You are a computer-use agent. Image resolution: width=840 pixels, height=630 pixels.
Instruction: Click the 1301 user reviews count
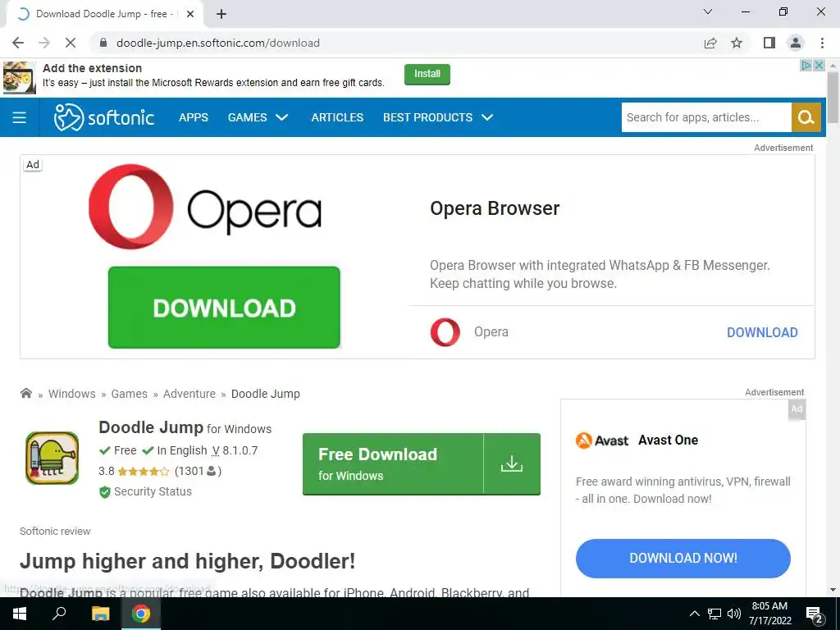click(198, 471)
